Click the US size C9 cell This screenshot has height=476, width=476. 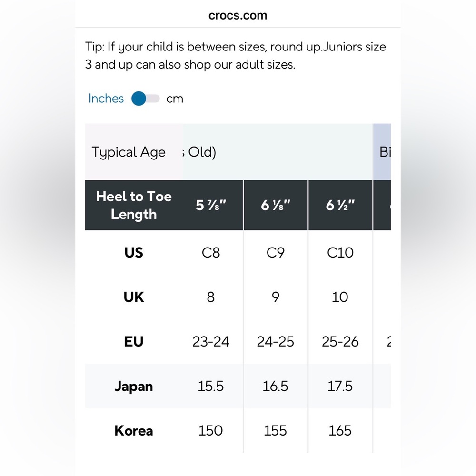point(275,253)
